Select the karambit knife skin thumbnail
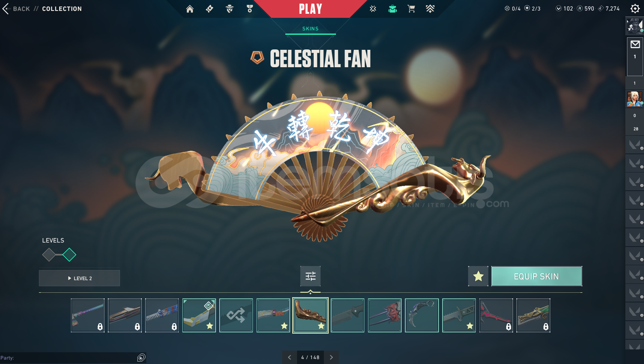The height and width of the screenshot is (364, 644). click(422, 315)
